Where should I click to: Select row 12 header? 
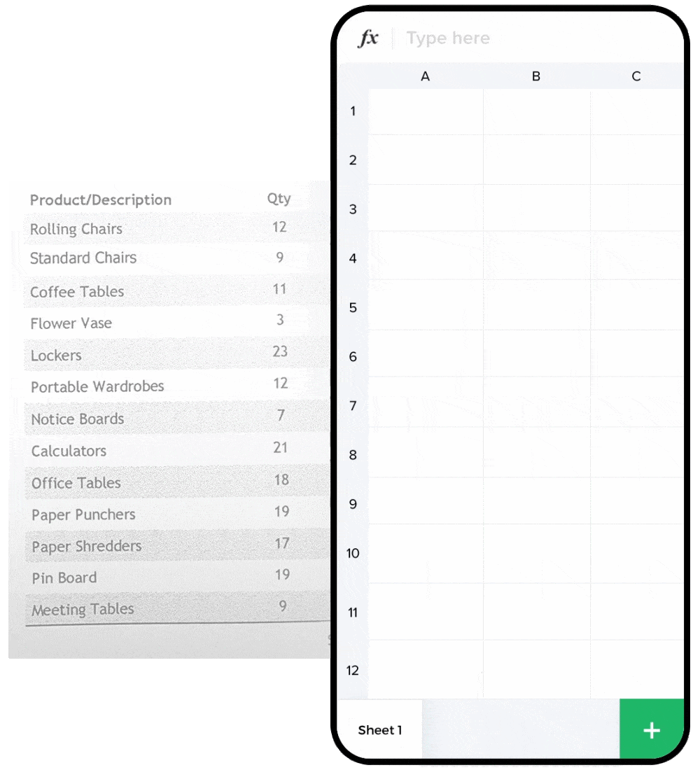(353, 670)
